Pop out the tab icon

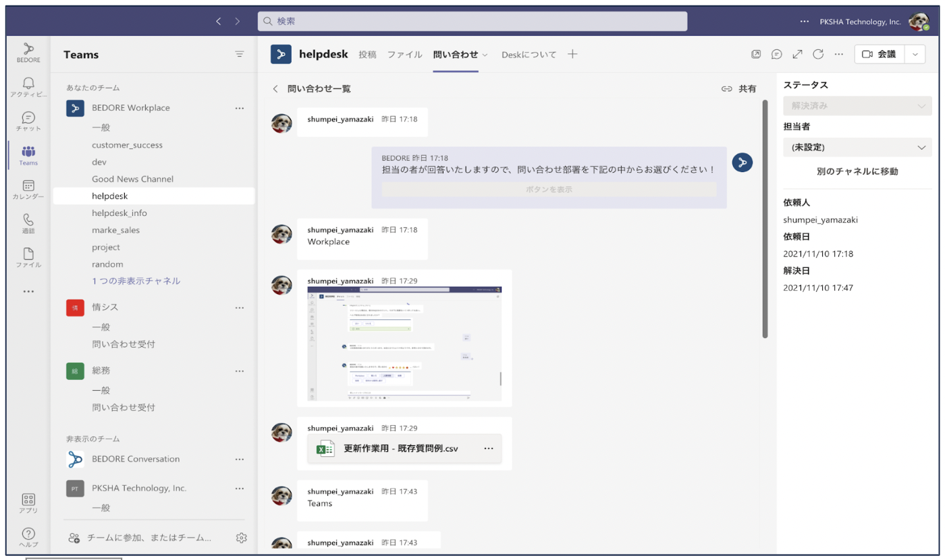click(756, 55)
